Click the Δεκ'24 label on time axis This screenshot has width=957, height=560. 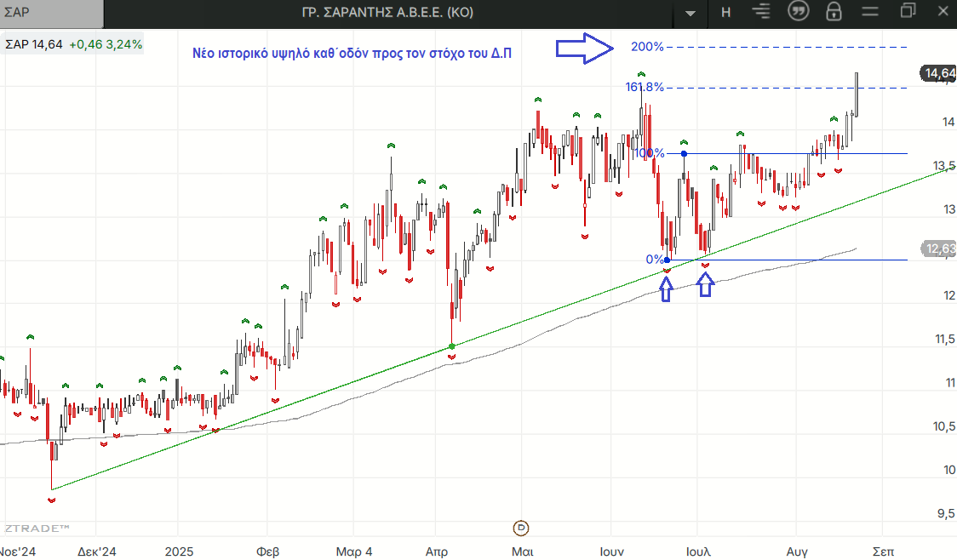click(x=96, y=551)
